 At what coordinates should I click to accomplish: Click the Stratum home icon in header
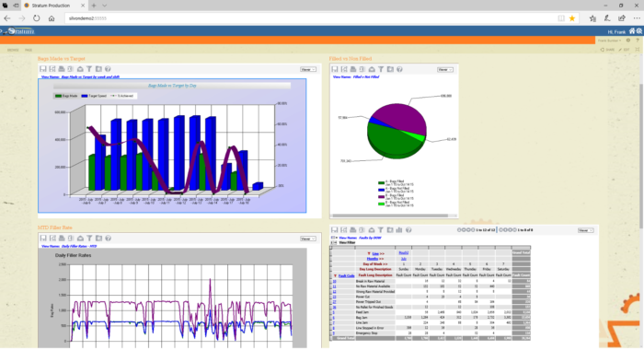(632, 31)
